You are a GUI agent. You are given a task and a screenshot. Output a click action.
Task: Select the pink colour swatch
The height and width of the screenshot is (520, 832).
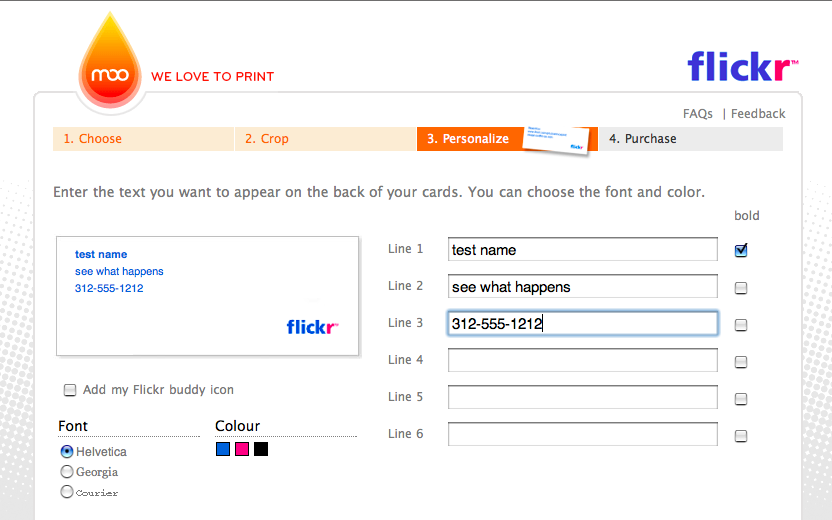242,449
